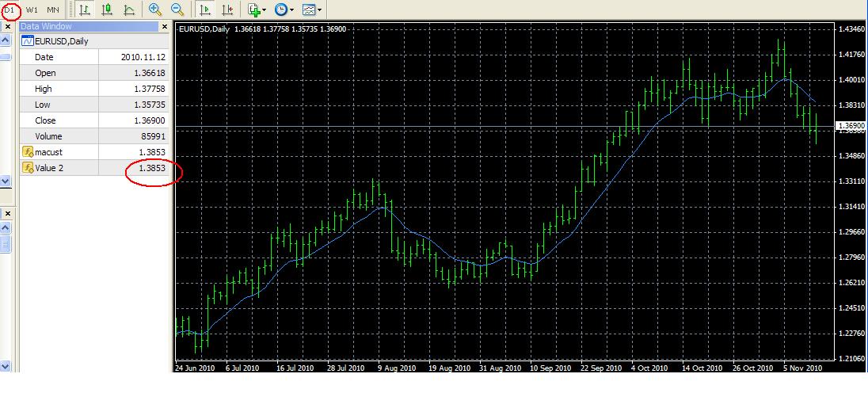
Task: Click the 22 Sep 2010 date axis label
Action: pos(600,368)
